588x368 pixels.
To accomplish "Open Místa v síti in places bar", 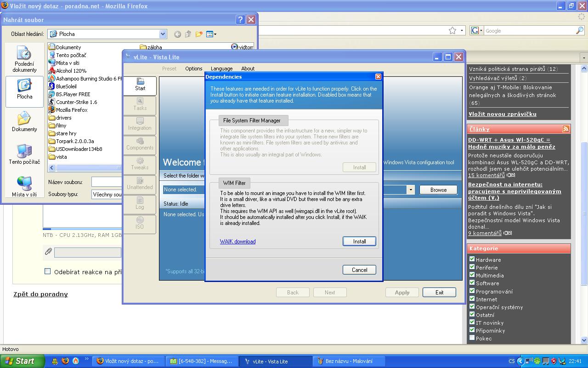I will [x=24, y=187].
